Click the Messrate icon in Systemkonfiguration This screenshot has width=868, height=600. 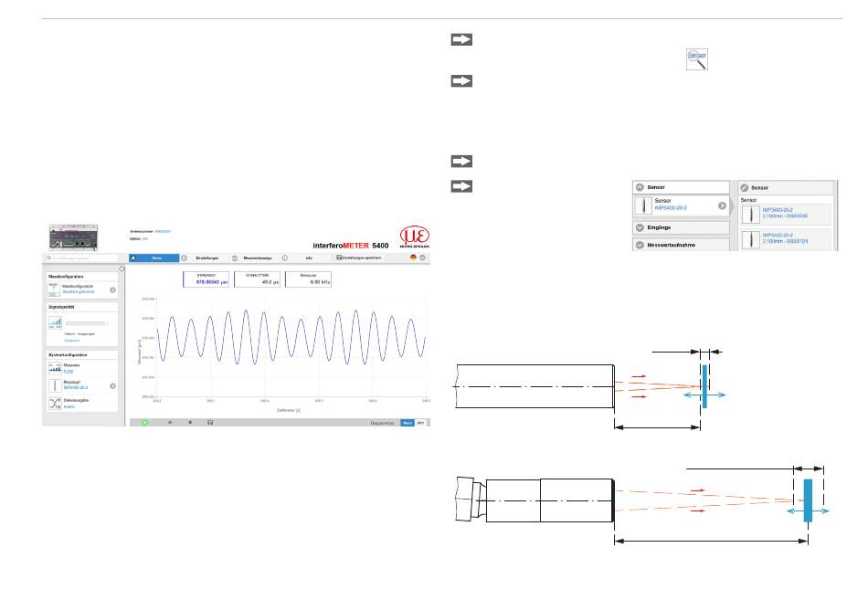[x=55, y=368]
